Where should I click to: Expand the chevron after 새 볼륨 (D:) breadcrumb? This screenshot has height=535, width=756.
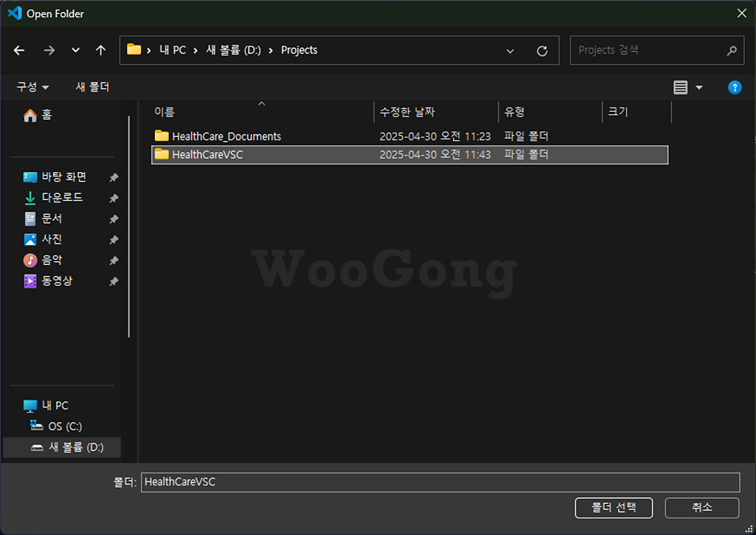[270, 51]
